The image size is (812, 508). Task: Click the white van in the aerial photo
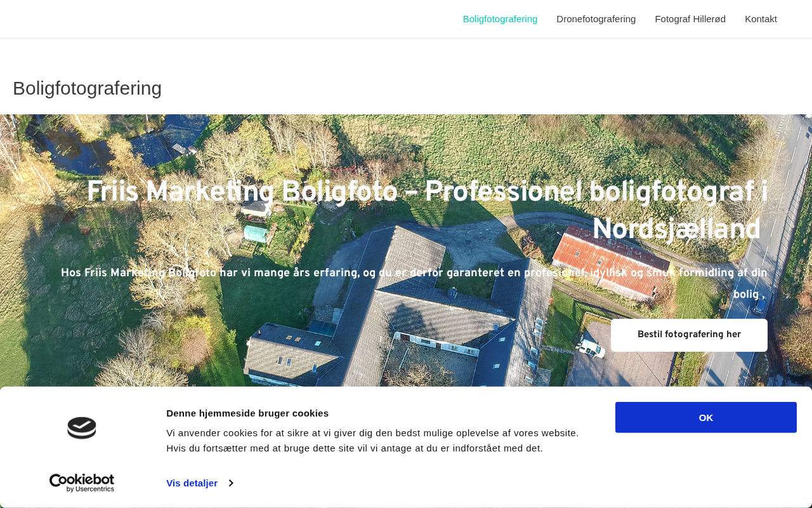click(x=590, y=348)
